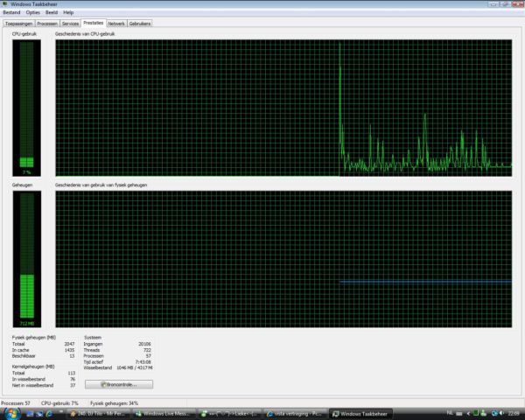Open the Beeld menu

click(52, 12)
